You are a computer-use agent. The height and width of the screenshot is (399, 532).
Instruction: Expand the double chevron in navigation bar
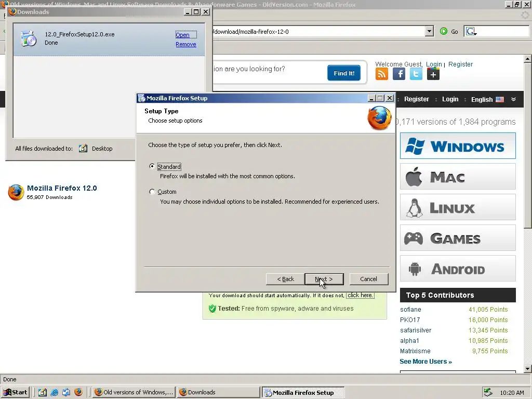coord(513,99)
